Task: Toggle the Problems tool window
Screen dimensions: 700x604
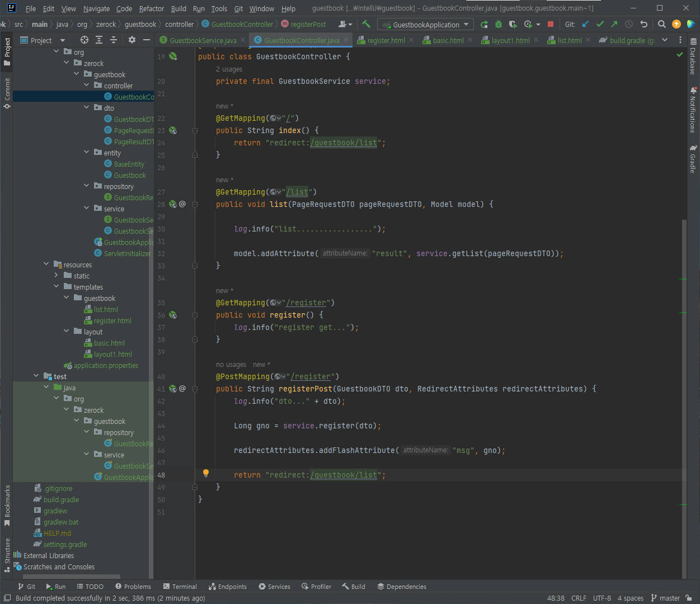Action: click(x=133, y=587)
